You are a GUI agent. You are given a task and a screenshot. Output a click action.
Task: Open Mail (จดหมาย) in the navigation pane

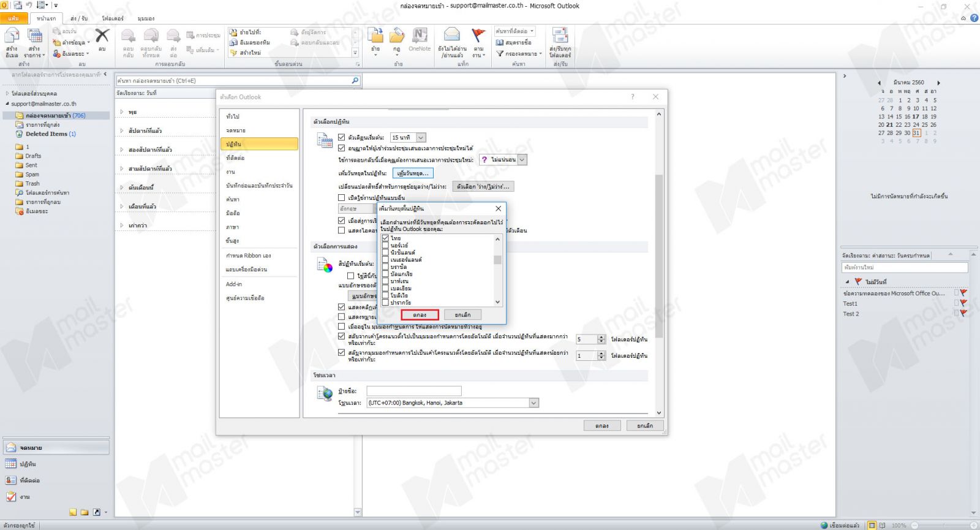pyautogui.click(x=56, y=448)
